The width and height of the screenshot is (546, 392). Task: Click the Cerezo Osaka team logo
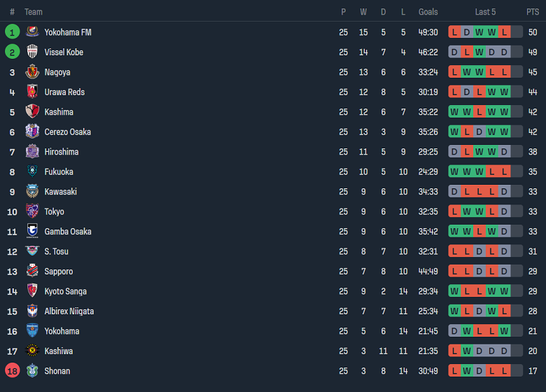click(x=32, y=132)
